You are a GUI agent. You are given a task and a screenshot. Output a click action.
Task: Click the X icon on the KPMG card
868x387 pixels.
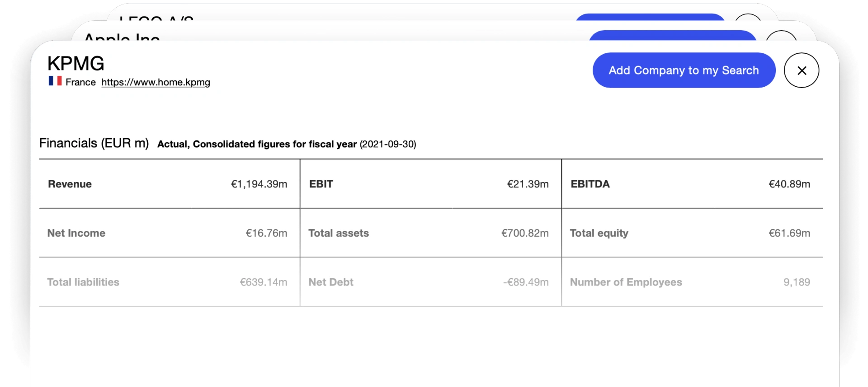[802, 70]
